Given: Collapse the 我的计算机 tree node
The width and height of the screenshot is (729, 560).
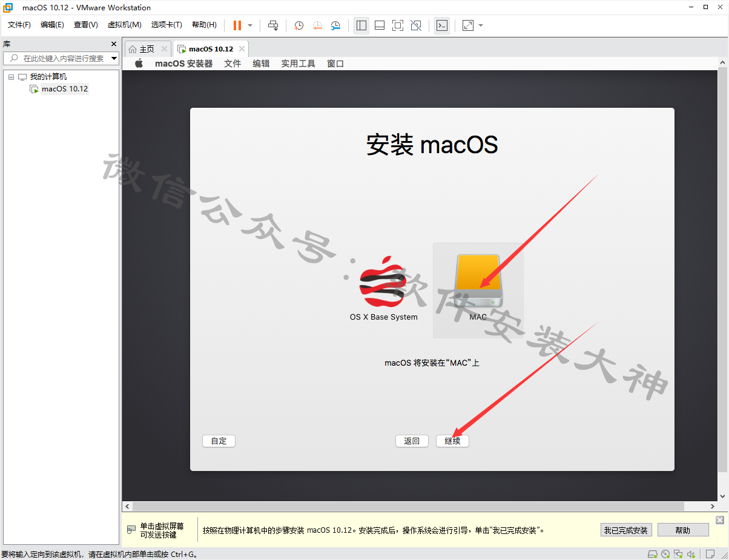Looking at the screenshot, I should tap(11, 77).
